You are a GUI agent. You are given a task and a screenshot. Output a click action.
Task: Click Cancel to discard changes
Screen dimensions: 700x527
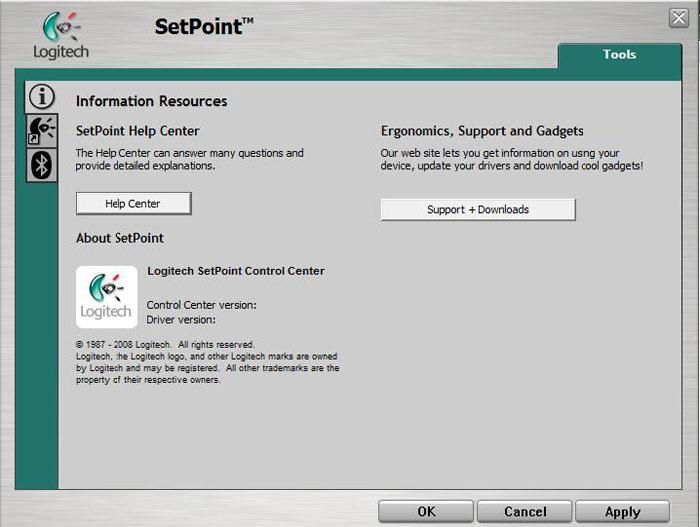525,511
